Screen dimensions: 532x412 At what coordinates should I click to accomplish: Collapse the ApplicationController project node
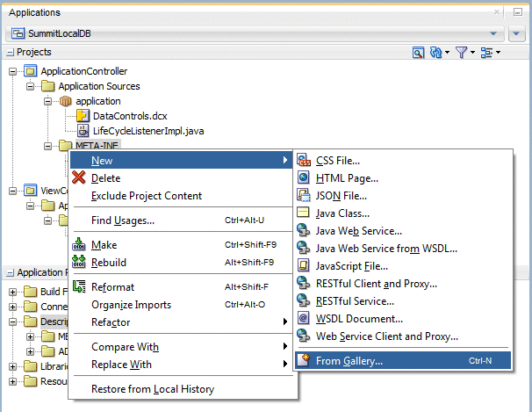[x=12, y=72]
